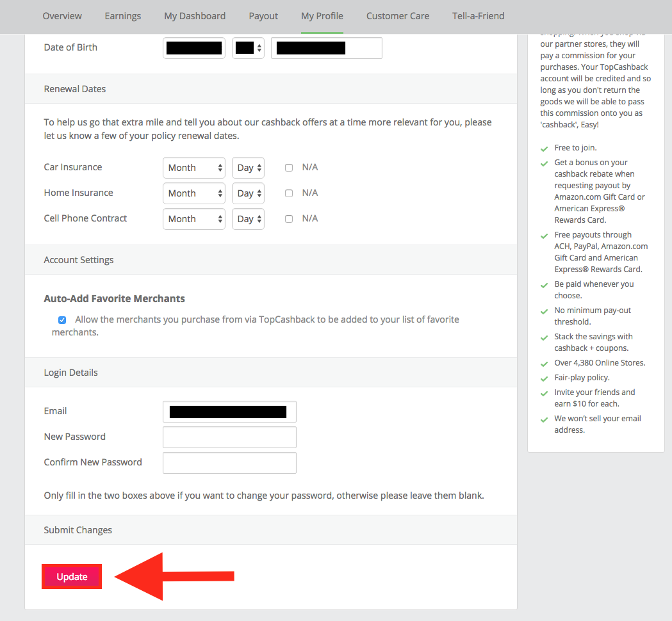Viewport: 672px width, 621px height.
Task: Click the Confirm New Password field
Action: 229,463
